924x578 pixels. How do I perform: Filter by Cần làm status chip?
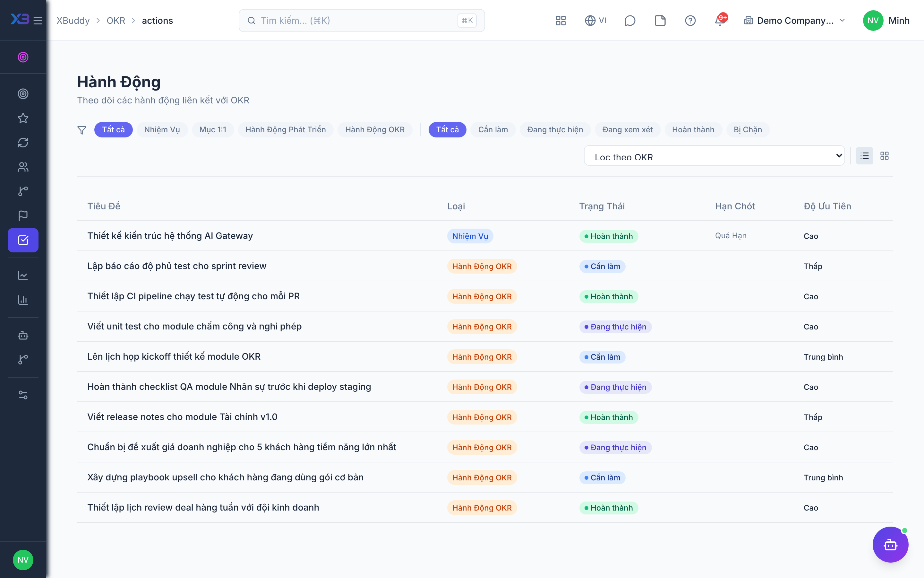click(x=493, y=130)
